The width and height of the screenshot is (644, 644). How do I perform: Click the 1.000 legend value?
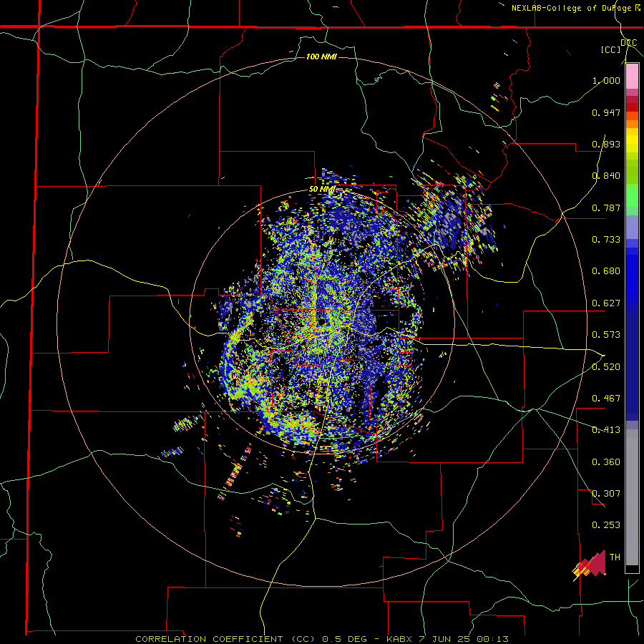pyautogui.click(x=606, y=81)
